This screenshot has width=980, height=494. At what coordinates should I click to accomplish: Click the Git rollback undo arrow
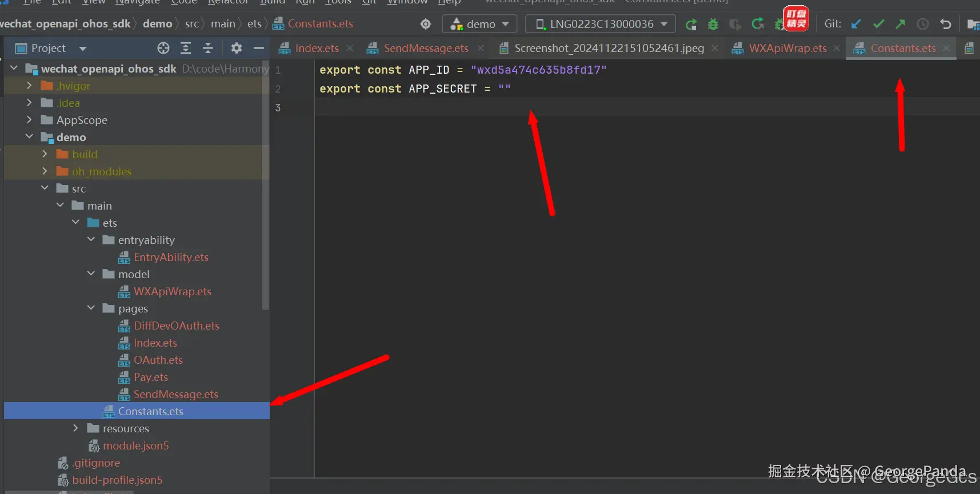tap(946, 24)
